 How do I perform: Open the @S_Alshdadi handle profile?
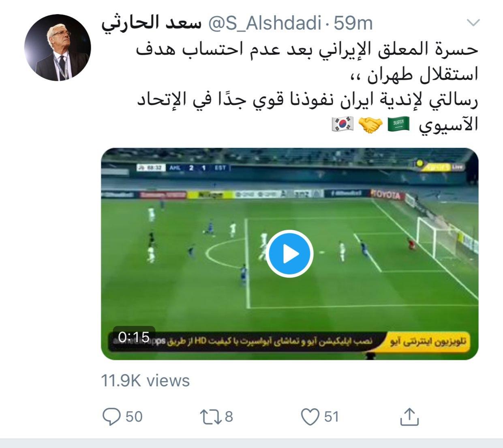[265, 24]
